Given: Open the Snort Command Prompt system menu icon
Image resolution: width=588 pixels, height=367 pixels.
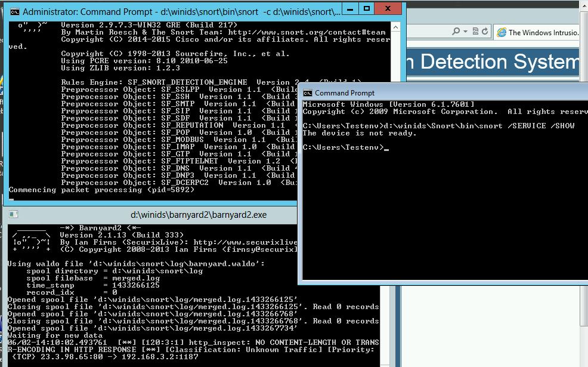Looking at the screenshot, I should click(14, 11).
